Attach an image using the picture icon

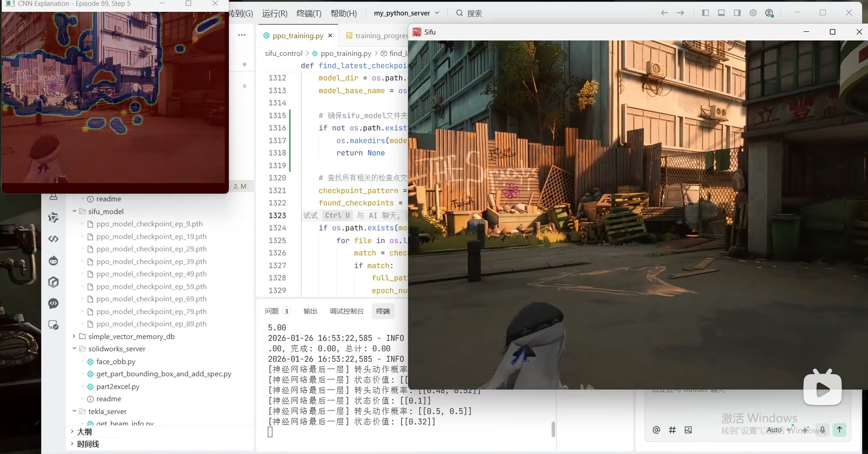688,430
